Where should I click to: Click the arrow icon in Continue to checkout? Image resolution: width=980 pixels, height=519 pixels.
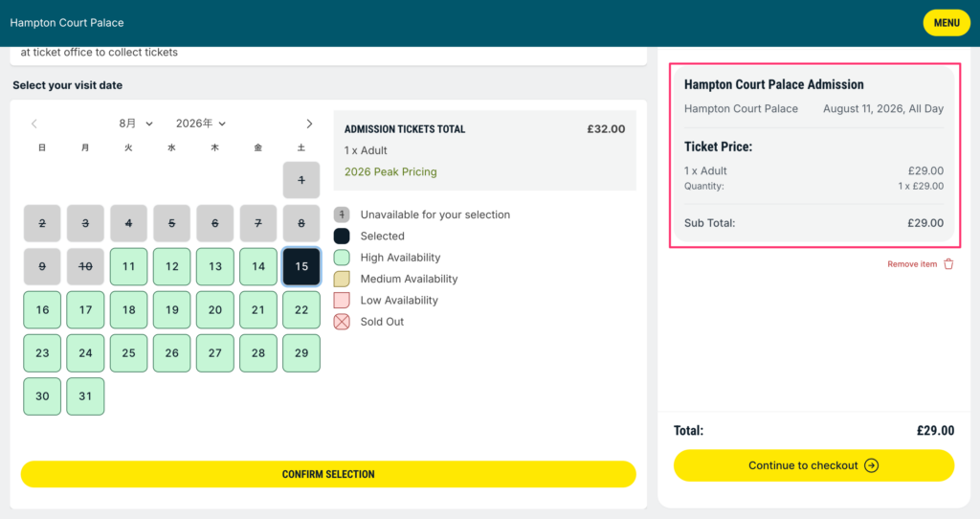click(871, 465)
